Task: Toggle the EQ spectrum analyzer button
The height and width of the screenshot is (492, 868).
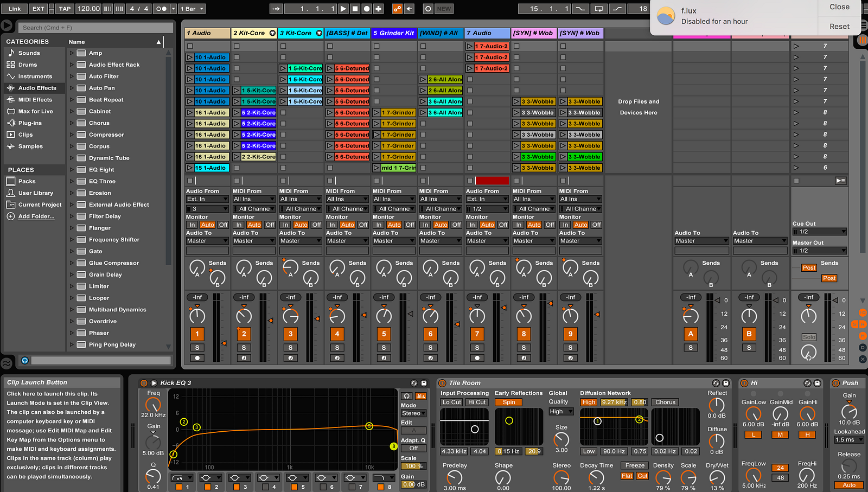Action: [x=420, y=396]
